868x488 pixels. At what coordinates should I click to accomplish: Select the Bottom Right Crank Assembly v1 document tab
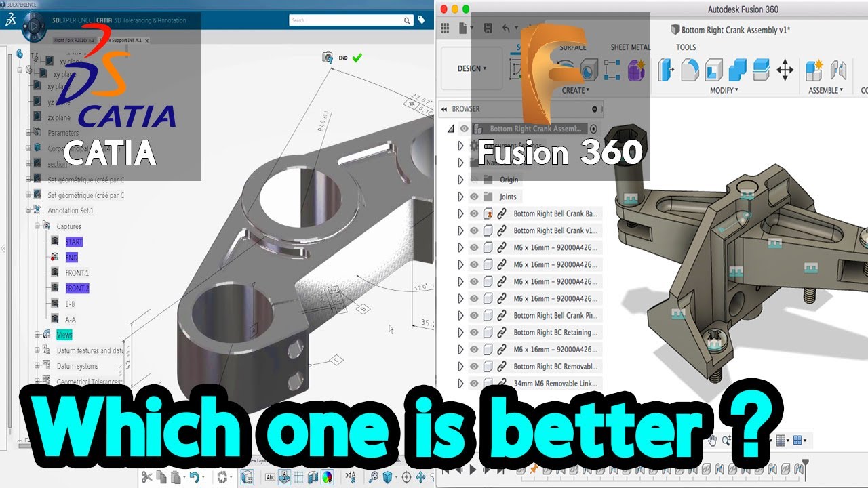(730, 30)
